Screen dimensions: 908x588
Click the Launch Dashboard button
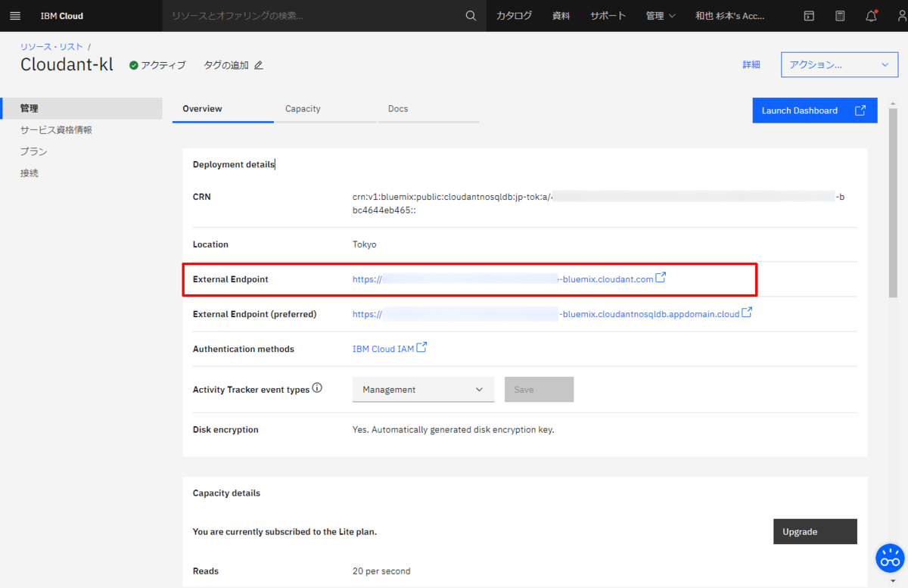click(814, 110)
